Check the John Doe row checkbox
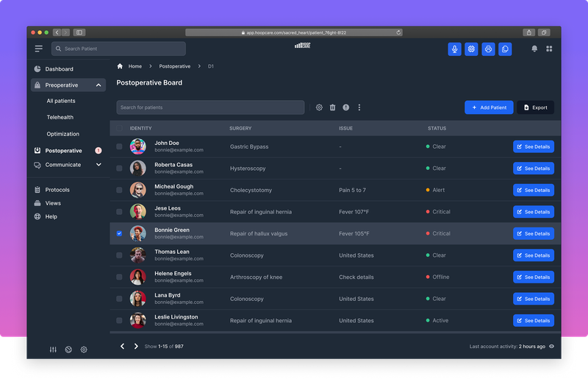 tap(119, 146)
